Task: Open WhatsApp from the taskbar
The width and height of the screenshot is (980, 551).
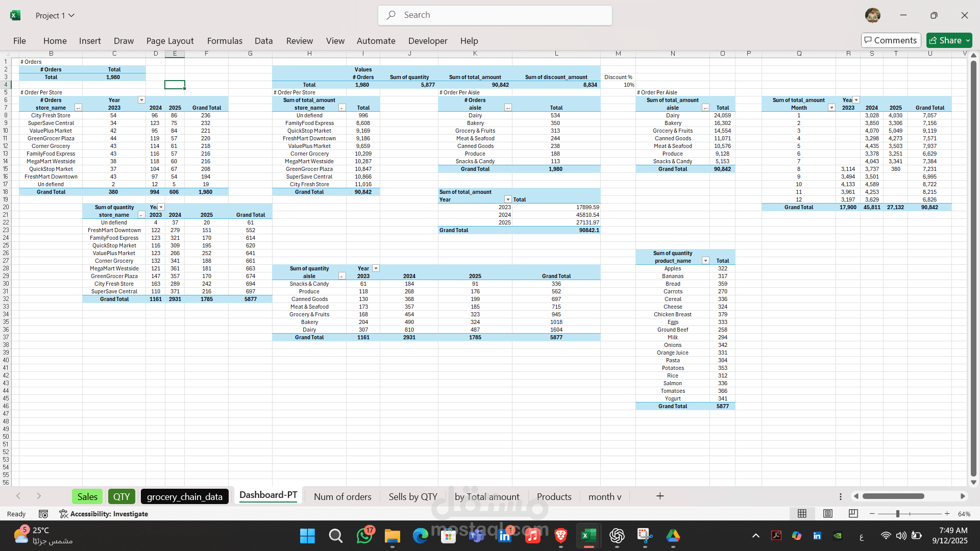Action: point(364,536)
